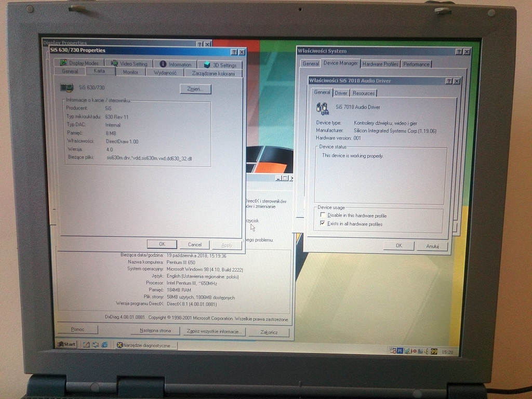Screen dimensions: 532x399
Task: Click Intel Pentium III ~650MHz processor text
Action: click(192, 283)
